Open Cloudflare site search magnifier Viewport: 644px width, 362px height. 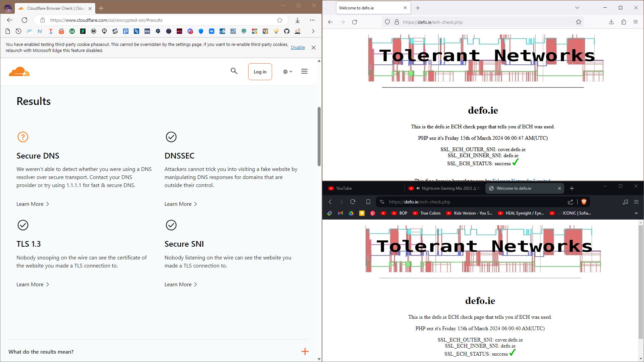(x=234, y=71)
